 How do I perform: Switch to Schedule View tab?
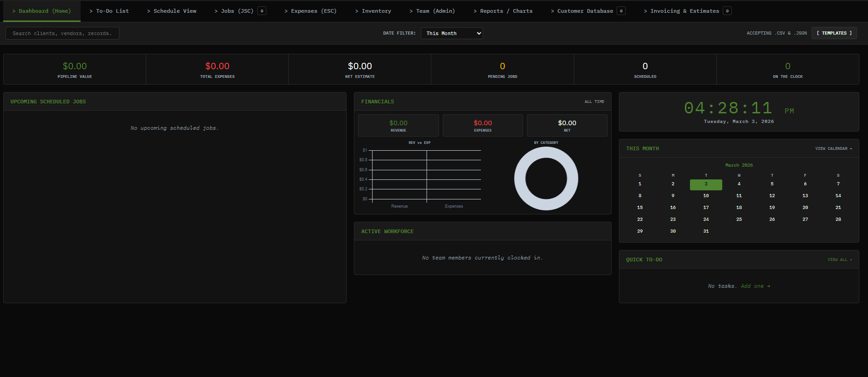[172, 11]
